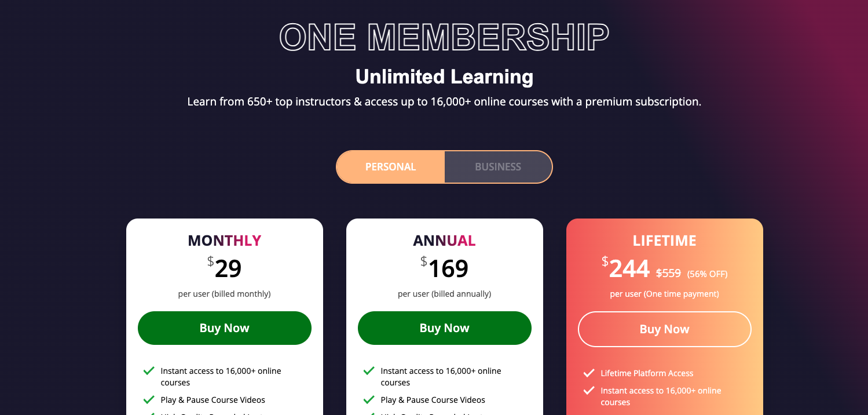This screenshot has height=415, width=868.
Task: Click the 'per user (billed monthly)' text
Action: coord(225,294)
